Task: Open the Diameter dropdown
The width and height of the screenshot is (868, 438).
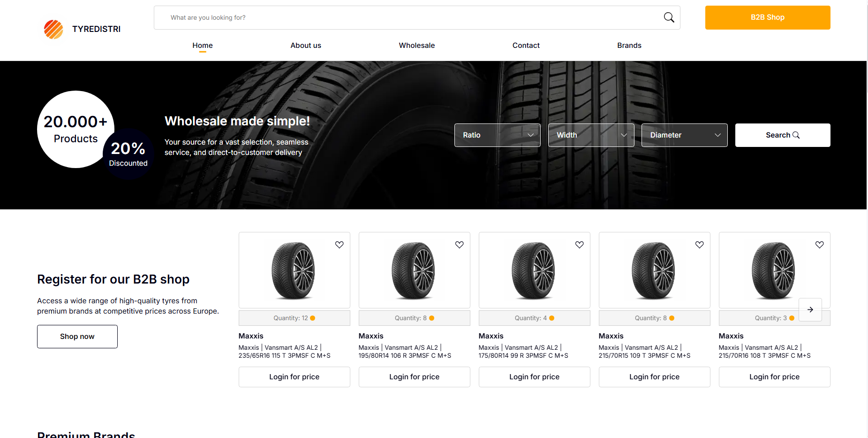Action: pos(684,135)
